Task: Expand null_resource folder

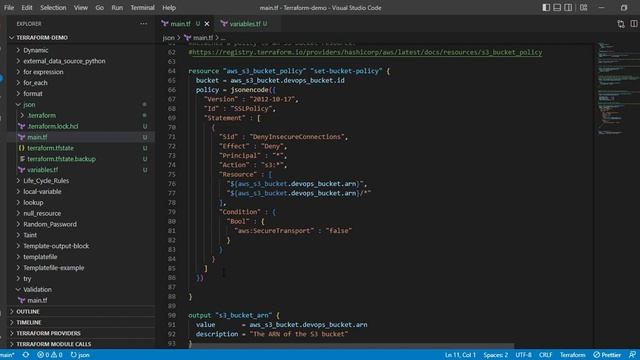Action: [x=82, y=213]
